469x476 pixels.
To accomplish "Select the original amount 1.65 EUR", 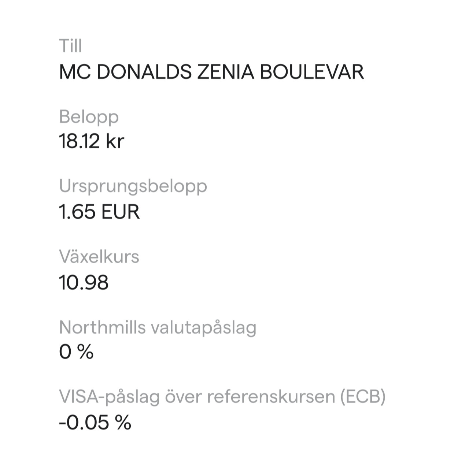I will pos(99,212).
